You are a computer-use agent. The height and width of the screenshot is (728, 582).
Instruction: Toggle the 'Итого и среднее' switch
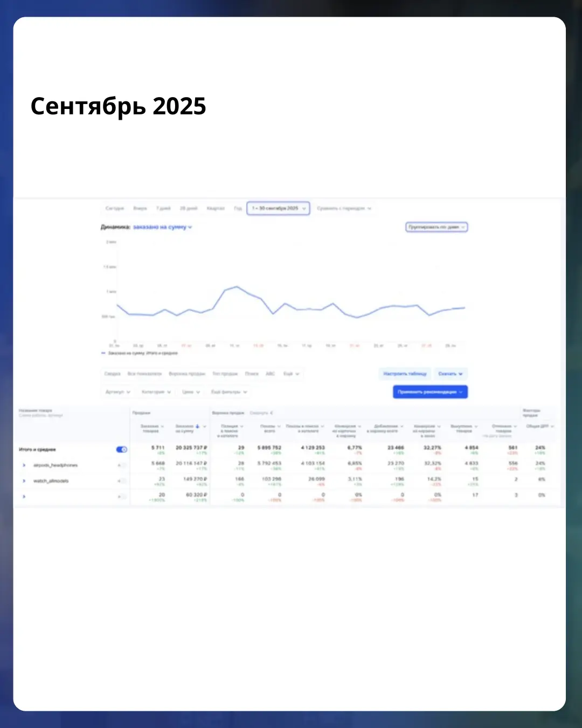pos(122,449)
